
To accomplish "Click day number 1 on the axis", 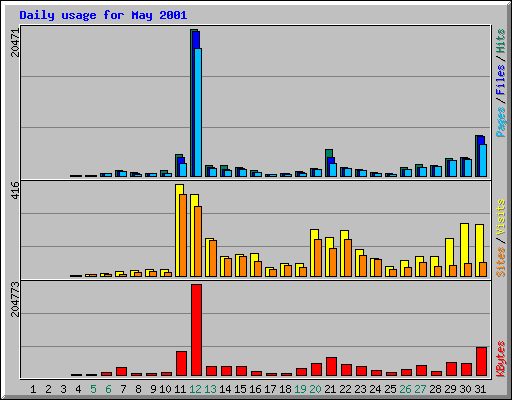I will point(33,389).
